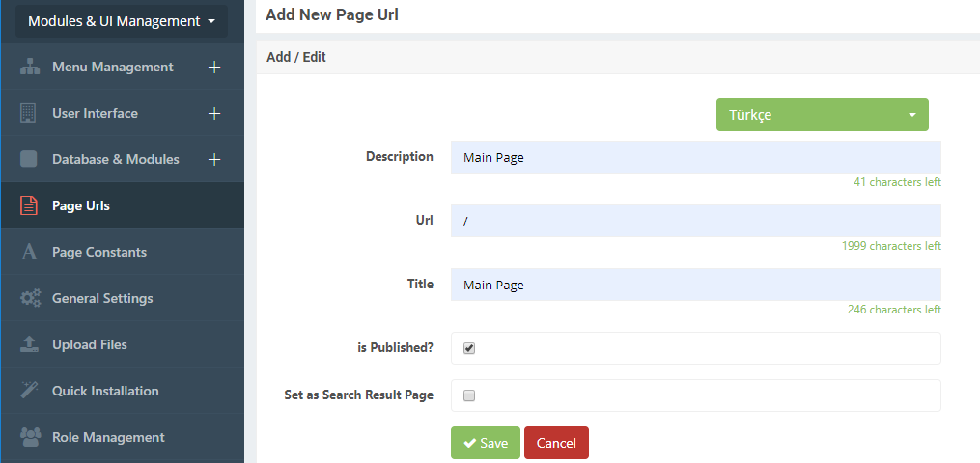Image resolution: width=980 pixels, height=463 pixels.
Task: Cancel adding the page url
Action: pyautogui.click(x=556, y=443)
